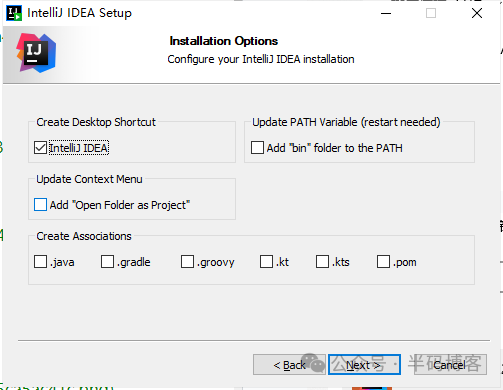Enable Add "bin" folder to the PATH
The image size is (503, 390).
click(x=257, y=148)
